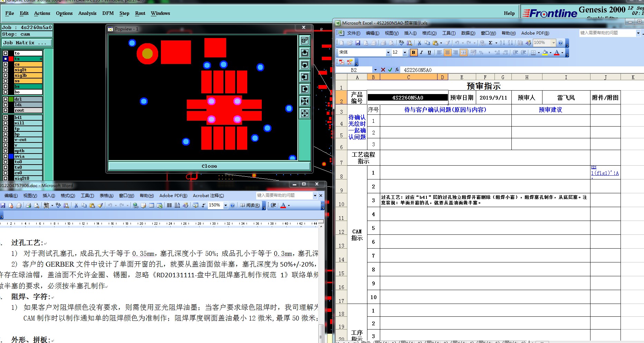644x343 pixels.
Task: Toggle the 'sig2t' layer checkbox
Action: pyautogui.click(x=6, y=70)
